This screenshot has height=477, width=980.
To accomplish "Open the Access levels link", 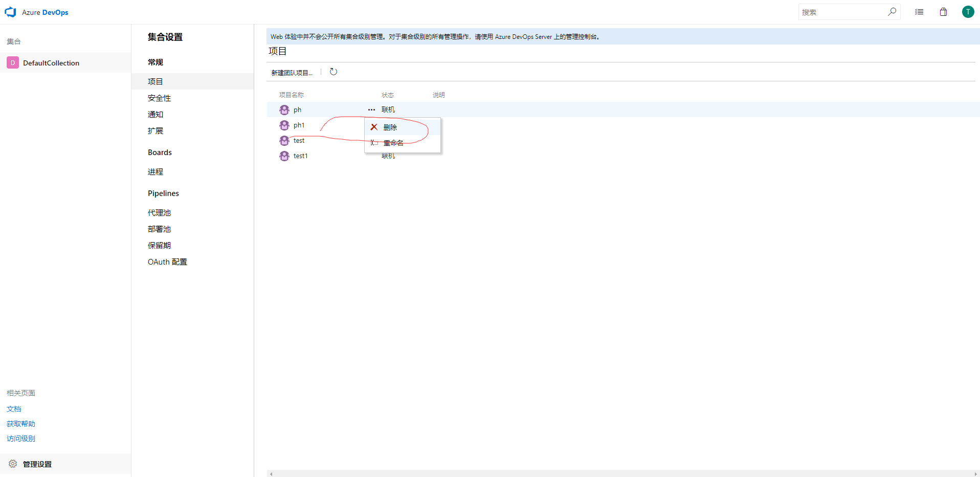I will click(x=21, y=439).
